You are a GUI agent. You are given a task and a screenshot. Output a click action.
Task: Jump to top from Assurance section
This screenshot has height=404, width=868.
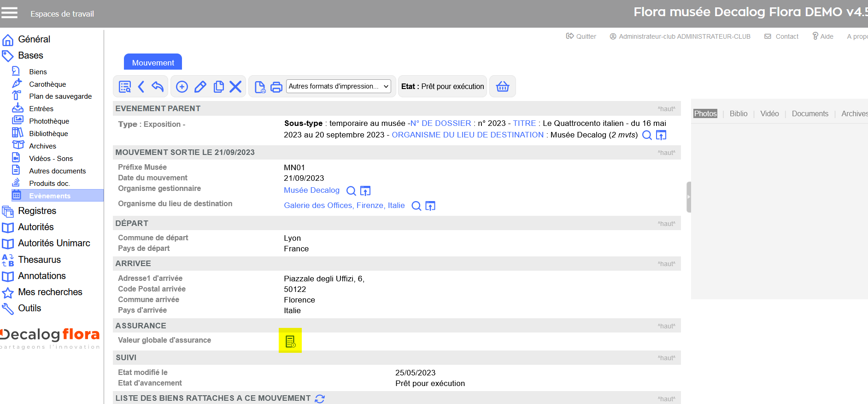click(x=666, y=326)
